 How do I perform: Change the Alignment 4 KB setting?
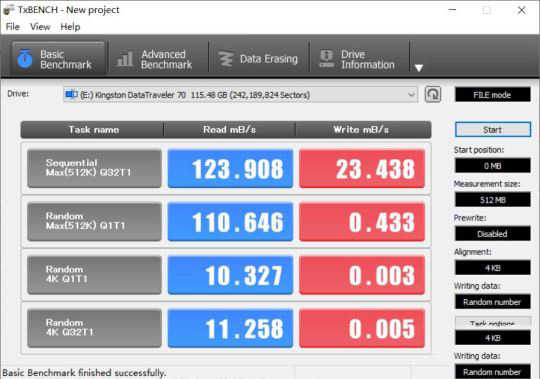(x=492, y=268)
